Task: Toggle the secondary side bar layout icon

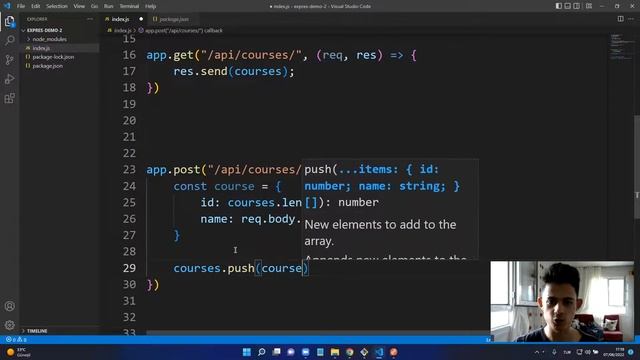Action: (576, 6)
